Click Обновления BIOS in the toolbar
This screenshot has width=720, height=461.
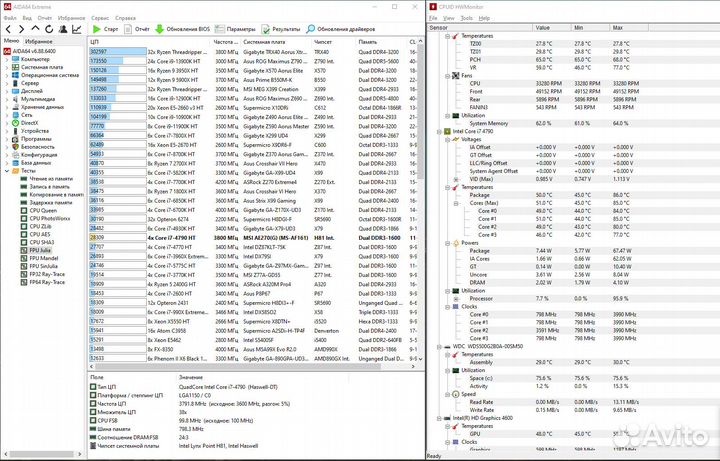182,29
